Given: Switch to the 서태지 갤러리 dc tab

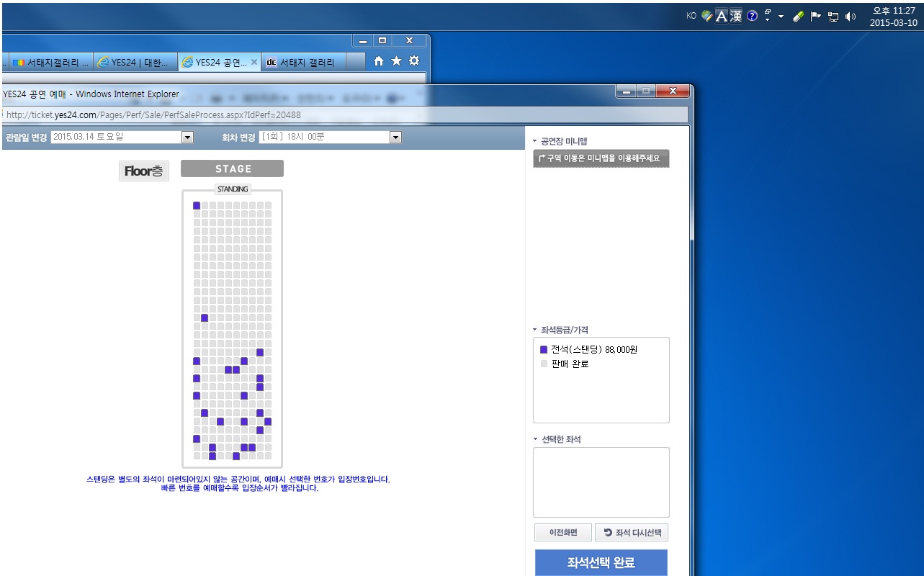Looking at the screenshot, I should (302, 62).
